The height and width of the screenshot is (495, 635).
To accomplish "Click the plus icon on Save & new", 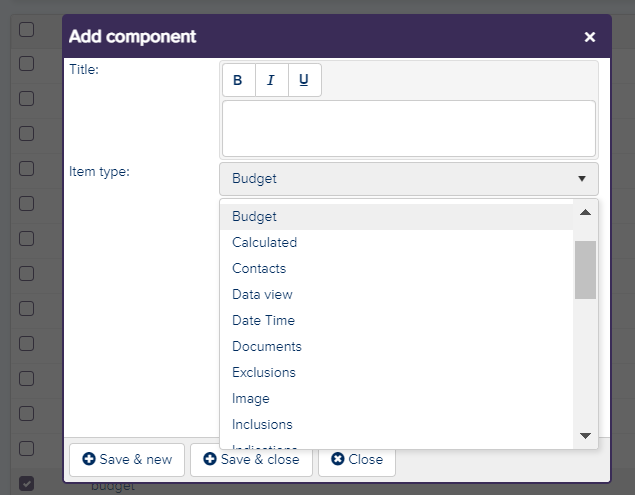I will tap(89, 459).
